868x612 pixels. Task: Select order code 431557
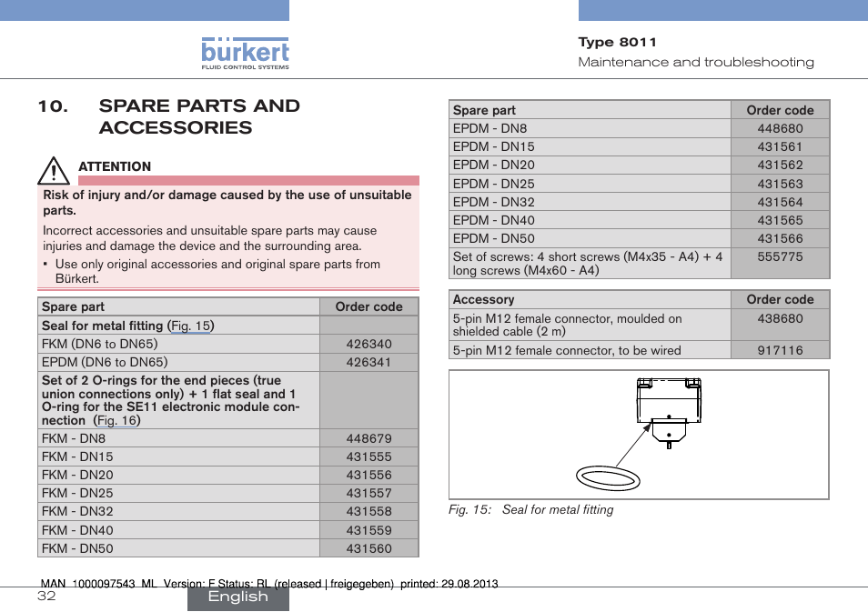368,493
